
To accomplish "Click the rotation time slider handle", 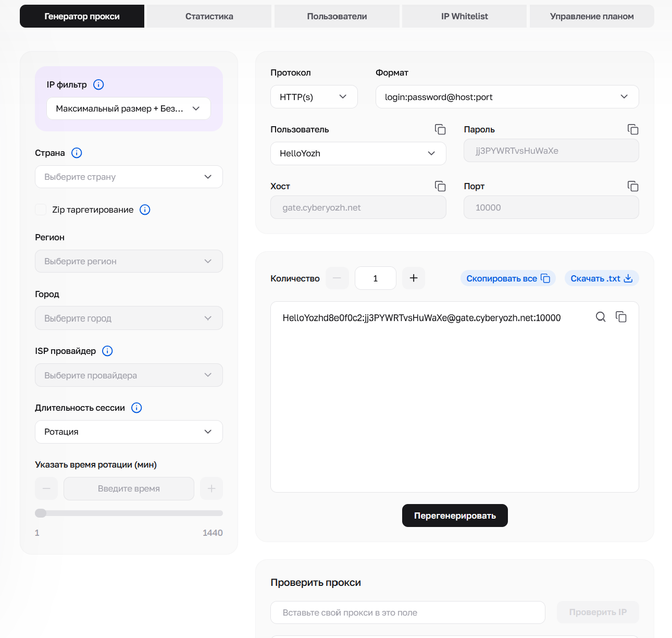I will (x=41, y=513).
